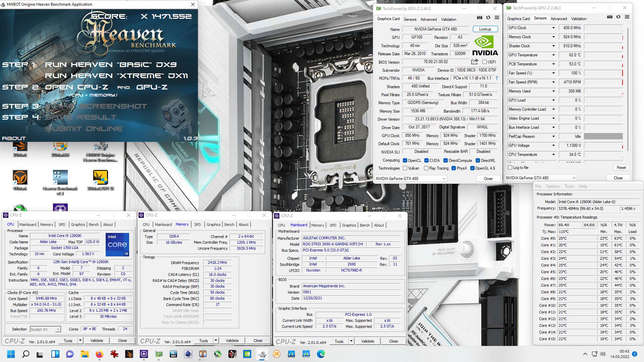
Task: Open GPU selector in GPU-Z Sensors window
Action: coord(541,178)
